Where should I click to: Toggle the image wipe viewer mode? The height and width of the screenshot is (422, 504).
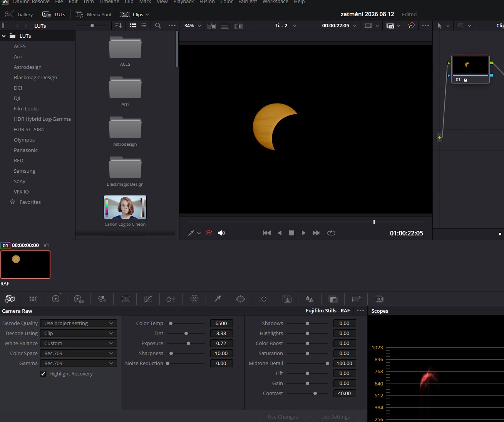tap(211, 26)
